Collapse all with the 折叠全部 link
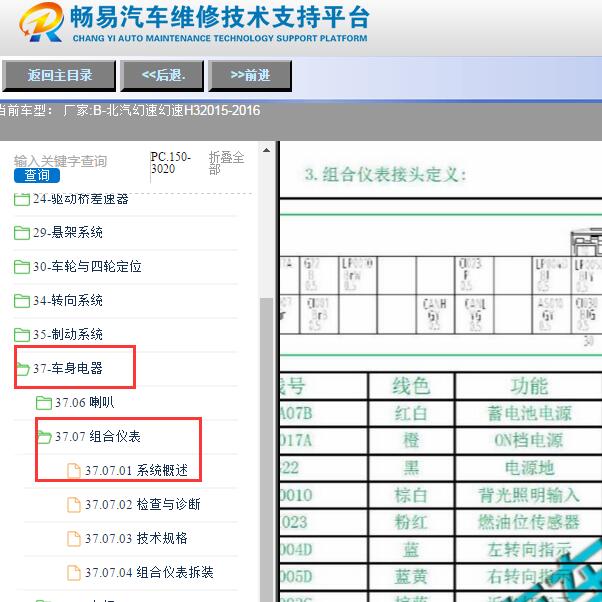Image resolution: width=602 pixels, height=602 pixels. (x=226, y=163)
